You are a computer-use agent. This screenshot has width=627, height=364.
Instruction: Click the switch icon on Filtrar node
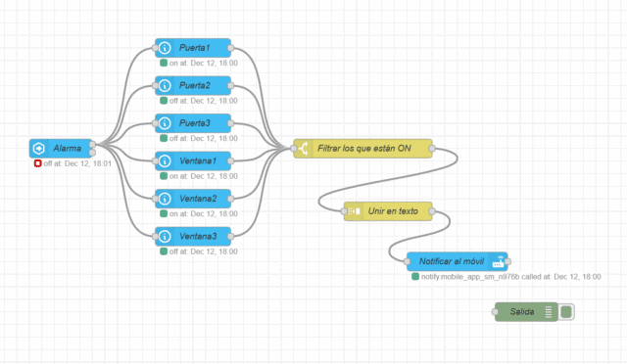click(304, 149)
